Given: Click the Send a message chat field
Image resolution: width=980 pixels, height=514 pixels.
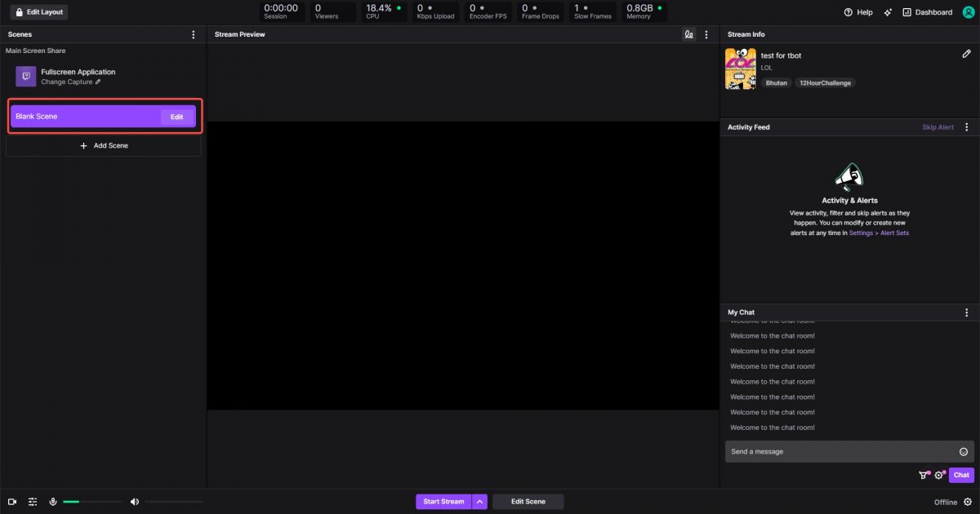Looking at the screenshot, I should tap(817, 451).
